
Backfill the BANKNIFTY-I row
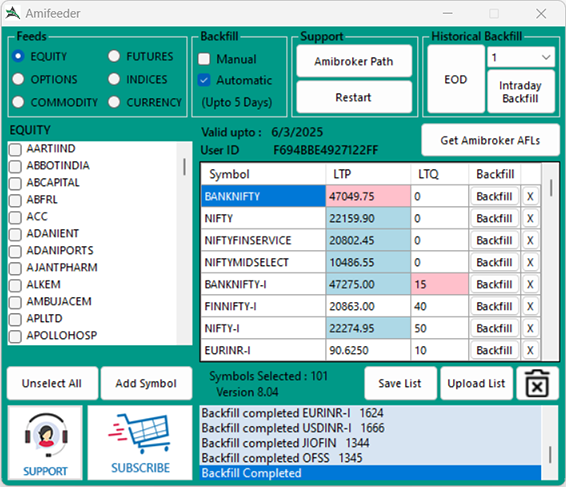tap(495, 284)
